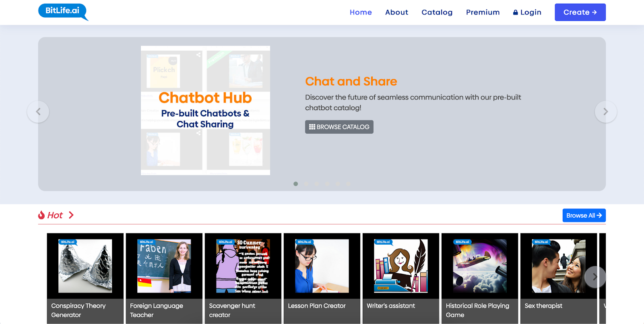Click the BitLife.ai logo
The image size is (644, 324).
pyautogui.click(x=63, y=12)
